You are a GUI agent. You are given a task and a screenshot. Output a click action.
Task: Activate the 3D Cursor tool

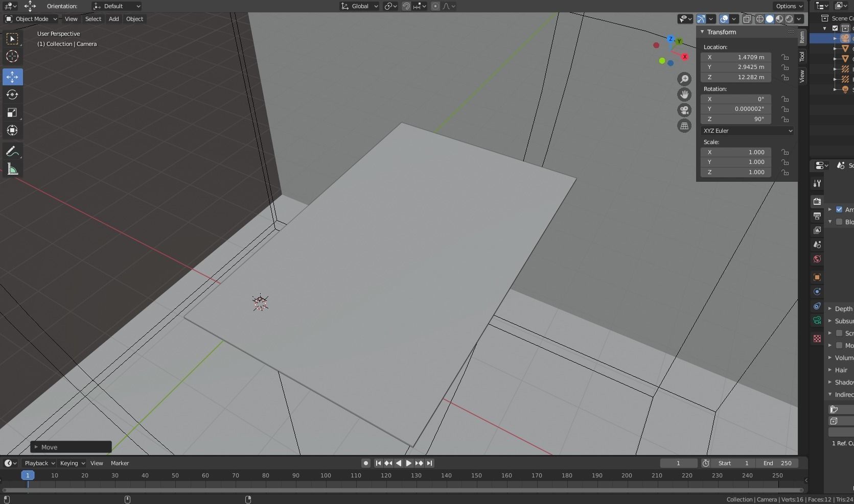click(12, 57)
